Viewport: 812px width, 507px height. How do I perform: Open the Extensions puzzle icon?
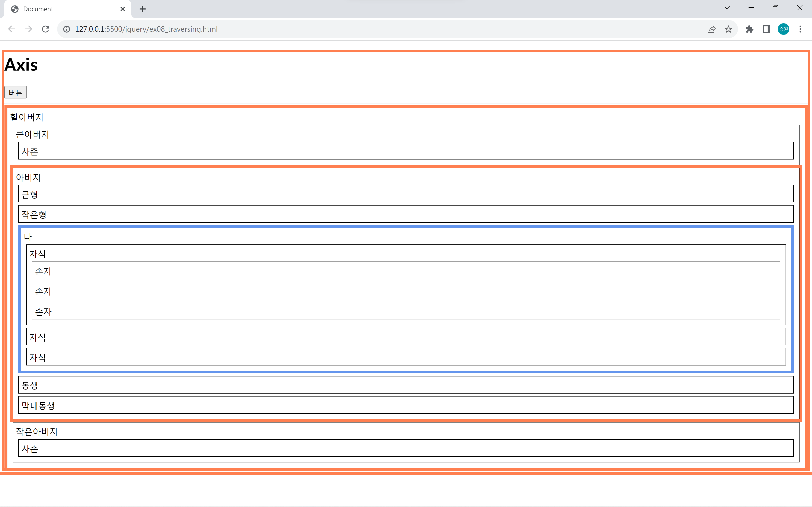click(749, 29)
